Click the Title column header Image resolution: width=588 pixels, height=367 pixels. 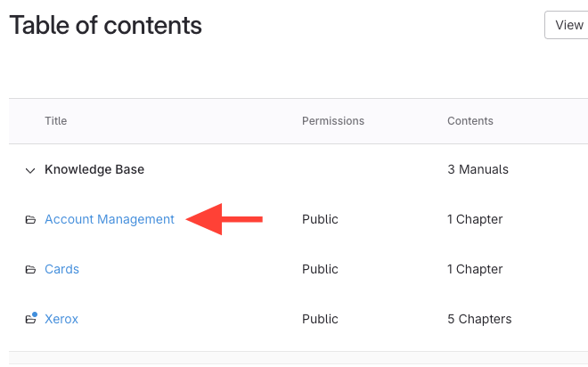coord(55,121)
